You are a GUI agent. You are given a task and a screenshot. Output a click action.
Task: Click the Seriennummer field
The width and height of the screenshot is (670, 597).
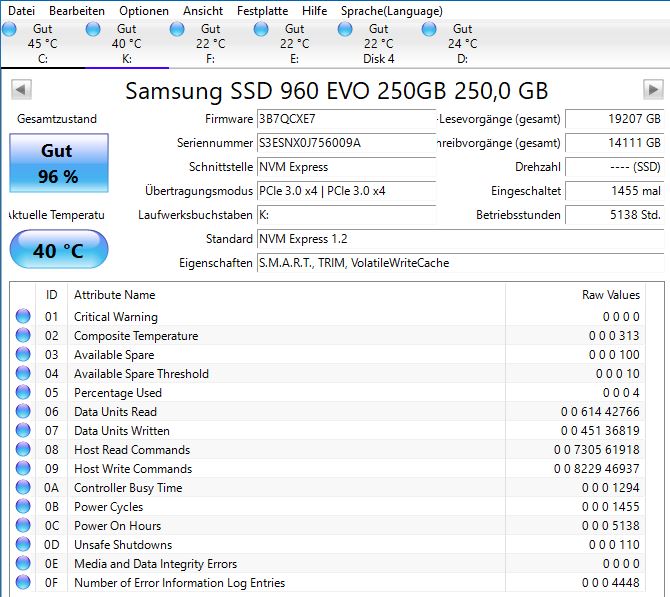click(x=346, y=143)
